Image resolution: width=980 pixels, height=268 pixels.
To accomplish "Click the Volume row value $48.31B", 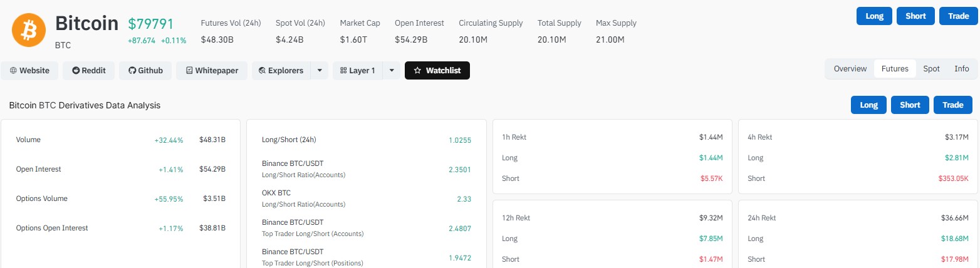I will (x=212, y=140).
